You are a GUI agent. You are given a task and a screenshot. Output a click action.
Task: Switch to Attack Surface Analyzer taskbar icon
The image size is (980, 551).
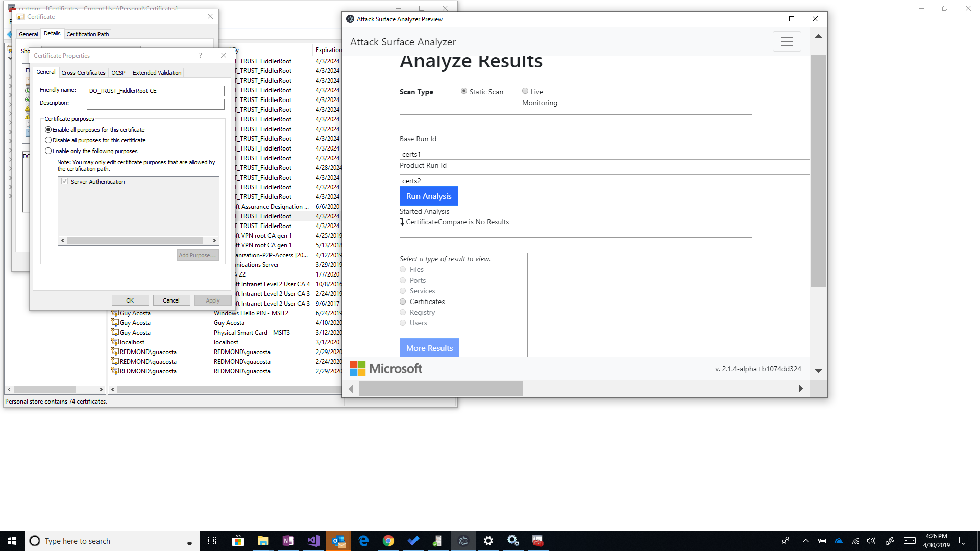463,541
